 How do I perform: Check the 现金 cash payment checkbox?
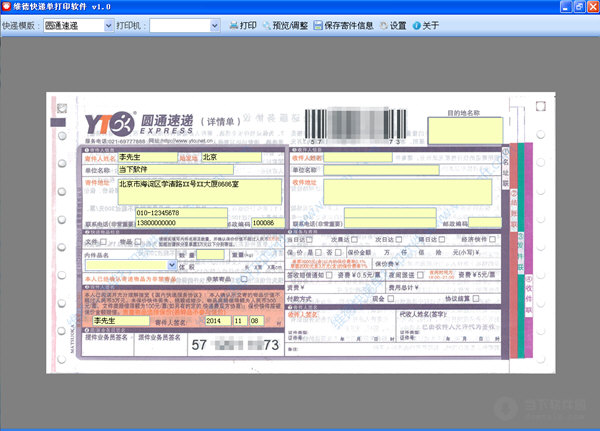pyautogui.click(x=390, y=299)
